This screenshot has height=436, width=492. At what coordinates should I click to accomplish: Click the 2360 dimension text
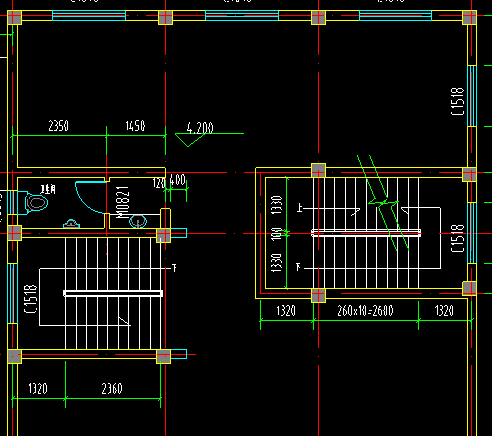coord(112,389)
